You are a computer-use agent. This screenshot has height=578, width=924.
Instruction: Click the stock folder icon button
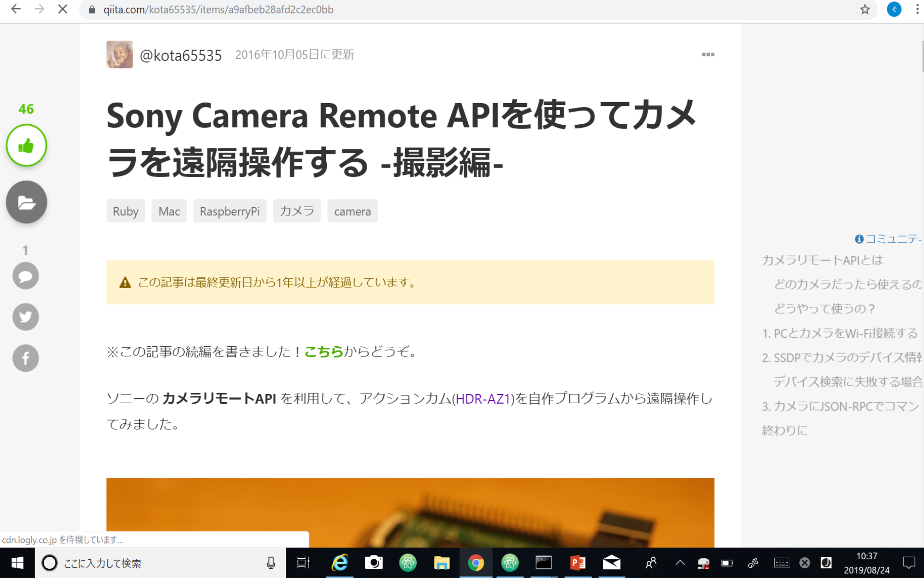(x=26, y=202)
